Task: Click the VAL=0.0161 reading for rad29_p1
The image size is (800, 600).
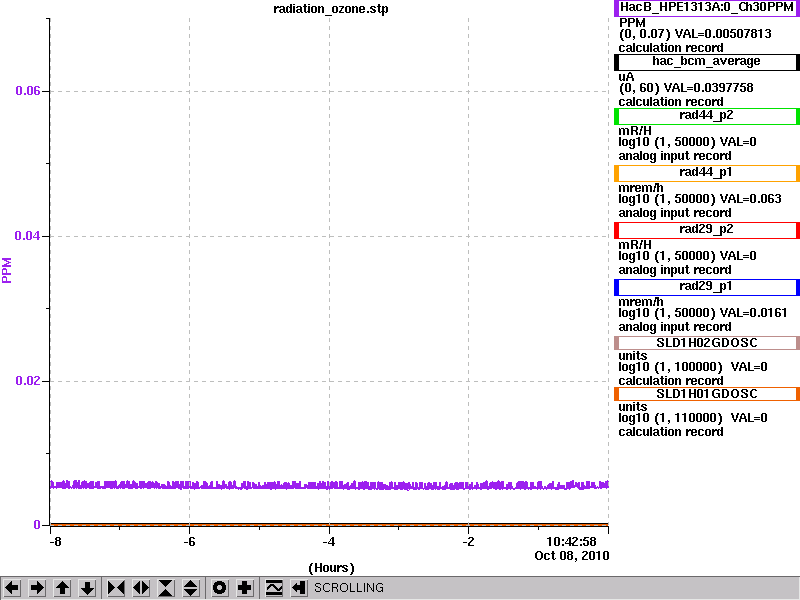Action: pyautogui.click(x=753, y=313)
